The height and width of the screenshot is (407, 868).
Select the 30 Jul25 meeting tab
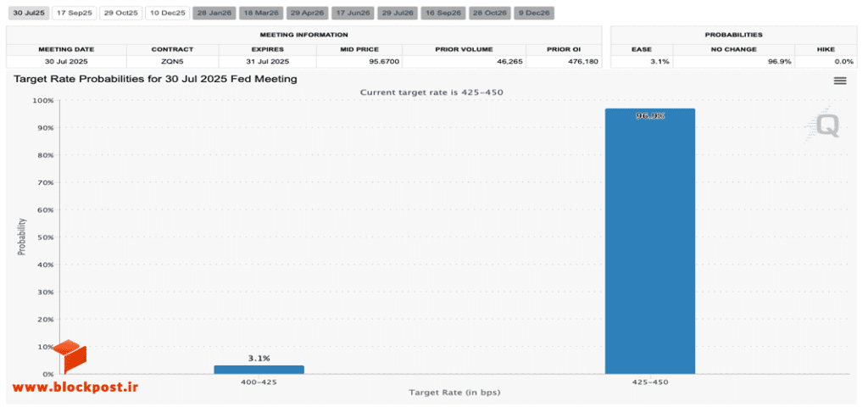tap(28, 13)
